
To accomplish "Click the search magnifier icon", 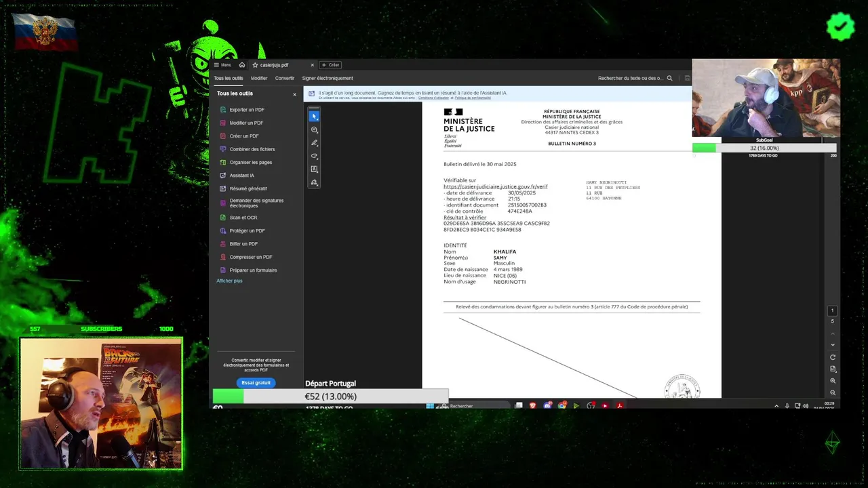I will [x=670, y=78].
